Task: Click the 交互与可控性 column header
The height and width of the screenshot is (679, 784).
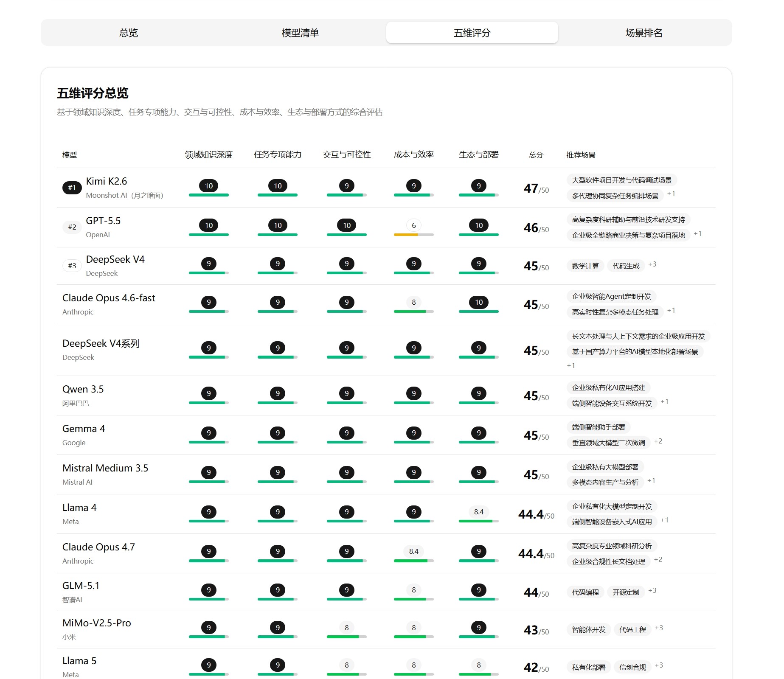Action: 347,154
